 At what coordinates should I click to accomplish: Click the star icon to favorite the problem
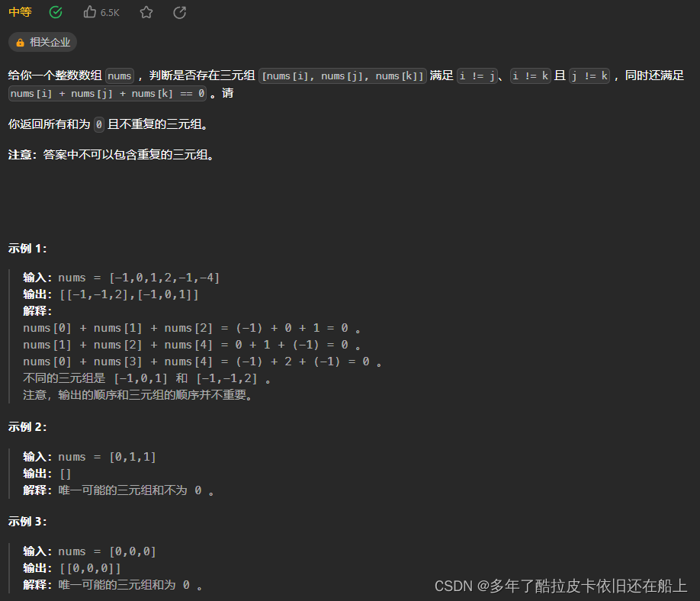pyautogui.click(x=146, y=12)
